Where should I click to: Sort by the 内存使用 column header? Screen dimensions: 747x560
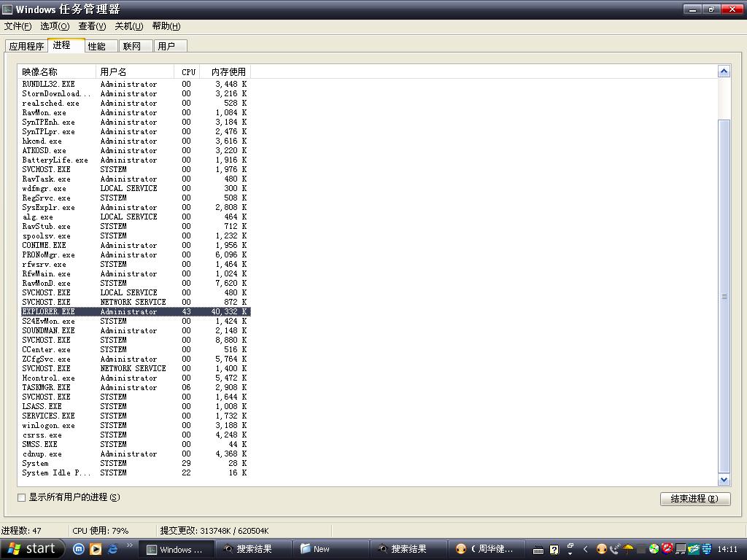point(225,72)
